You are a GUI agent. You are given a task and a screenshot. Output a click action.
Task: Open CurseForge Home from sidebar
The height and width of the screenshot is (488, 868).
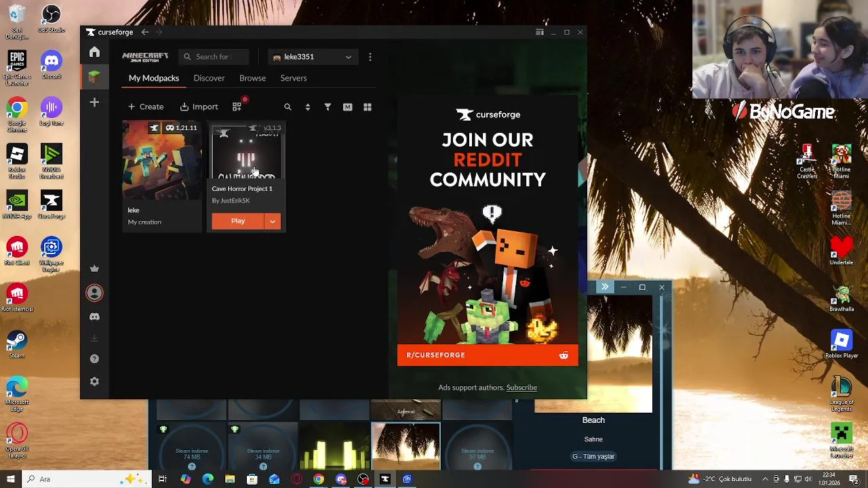[94, 52]
